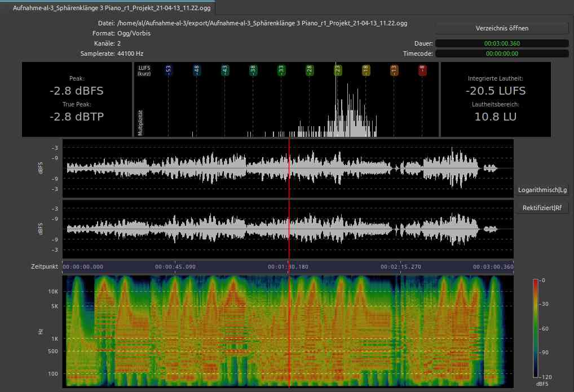Click the 00:03:00.360 time ruler label
The width and height of the screenshot is (574, 392).
pyautogui.click(x=493, y=267)
